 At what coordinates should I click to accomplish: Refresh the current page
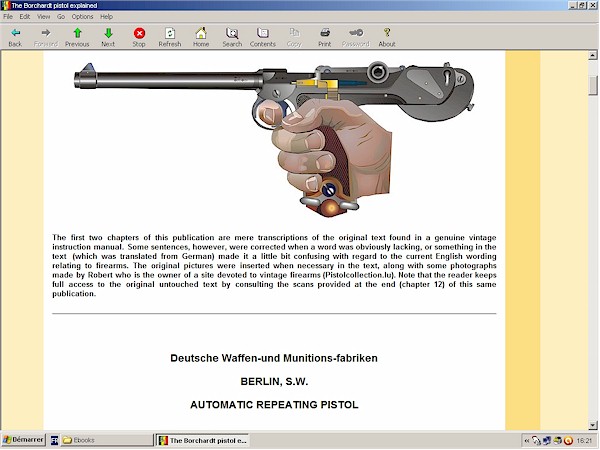[x=170, y=37]
